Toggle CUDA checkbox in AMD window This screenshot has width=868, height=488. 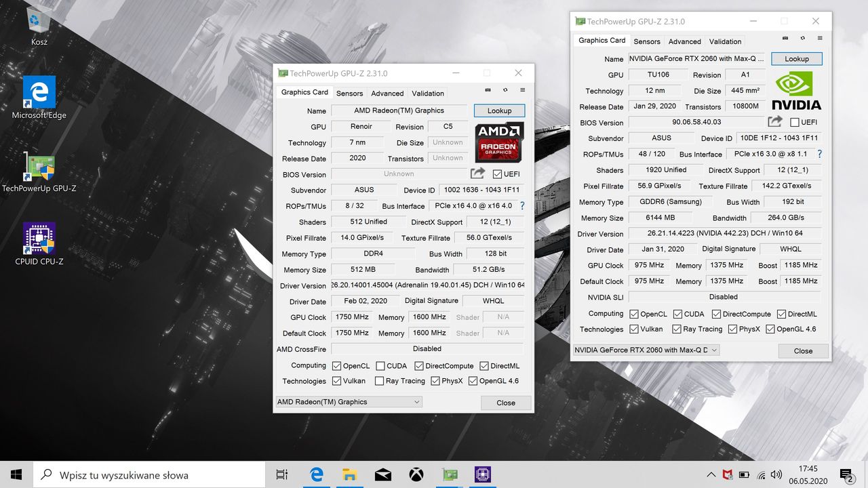tap(380, 366)
